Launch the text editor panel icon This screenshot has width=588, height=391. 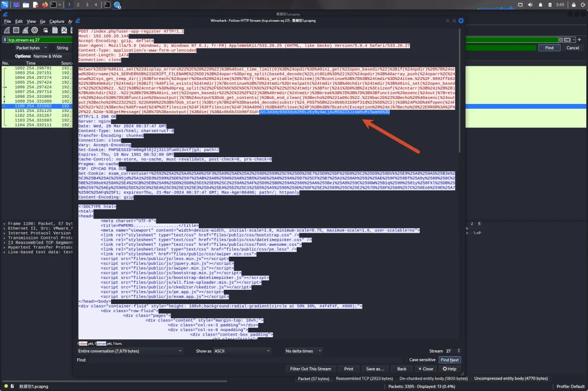pyautogui.click(x=35, y=5)
